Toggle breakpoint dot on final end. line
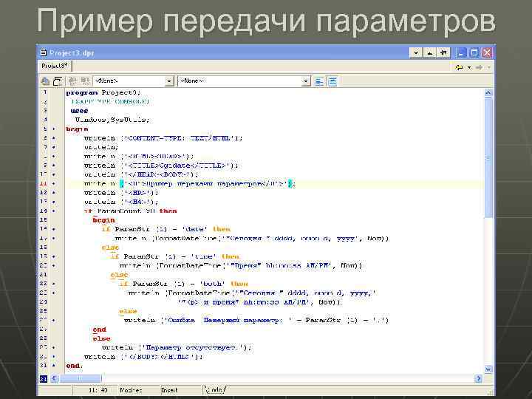 coord(54,366)
